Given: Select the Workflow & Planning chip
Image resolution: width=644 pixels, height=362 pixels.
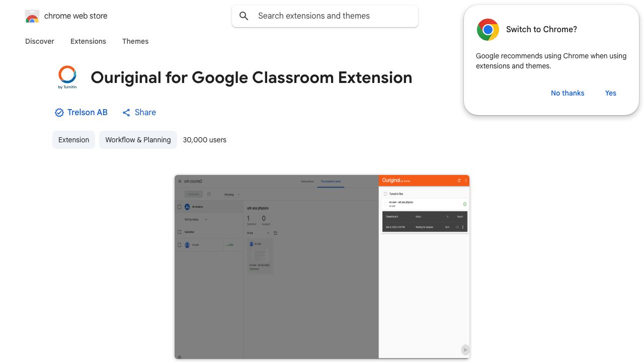Looking at the screenshot, I should 138,140.
